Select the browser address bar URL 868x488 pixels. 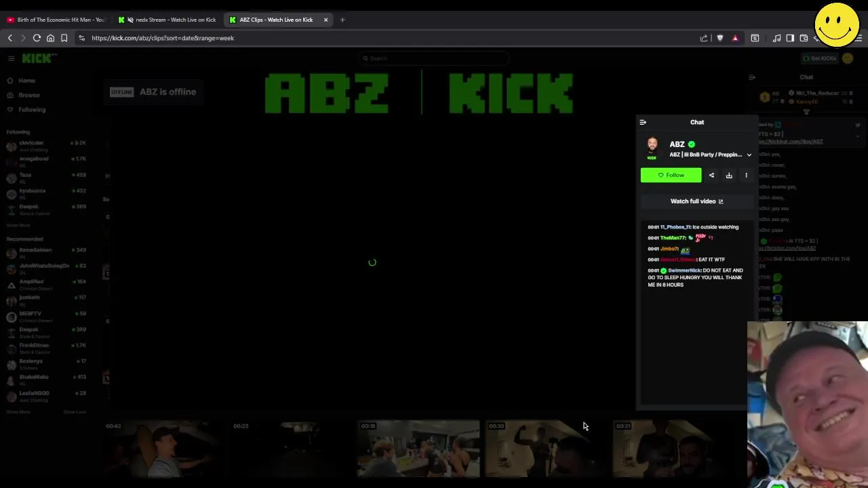click(163, 38)
